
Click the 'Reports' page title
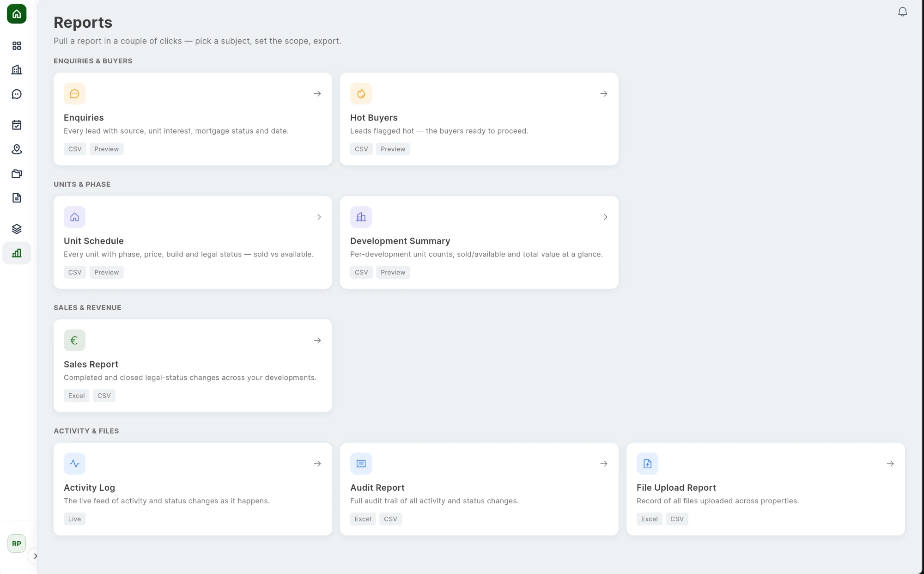tap(83, 23)
